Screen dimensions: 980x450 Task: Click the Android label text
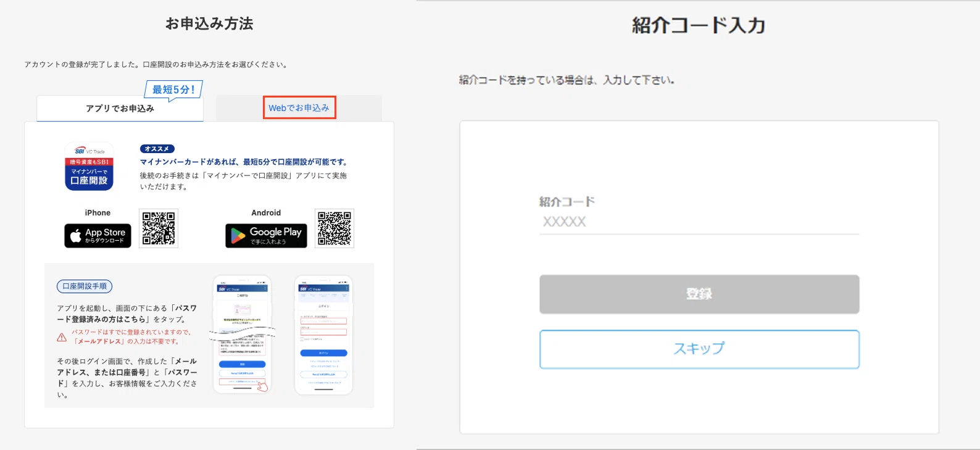click(266, 213)
